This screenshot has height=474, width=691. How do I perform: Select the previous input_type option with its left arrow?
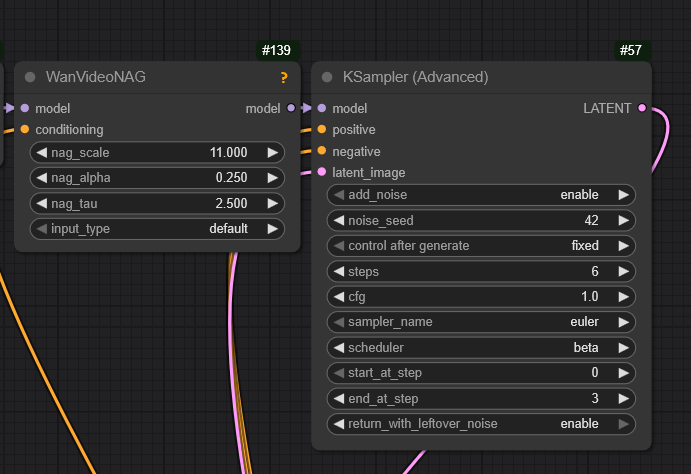[x=42, y=229]
